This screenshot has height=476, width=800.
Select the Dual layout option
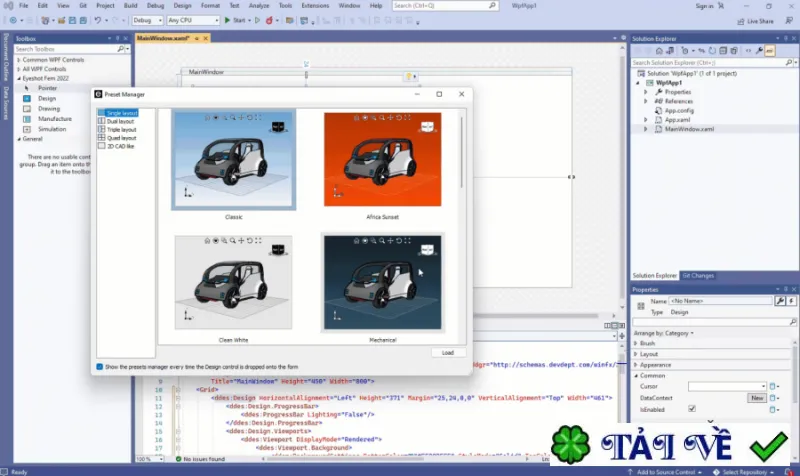[120, 121]
